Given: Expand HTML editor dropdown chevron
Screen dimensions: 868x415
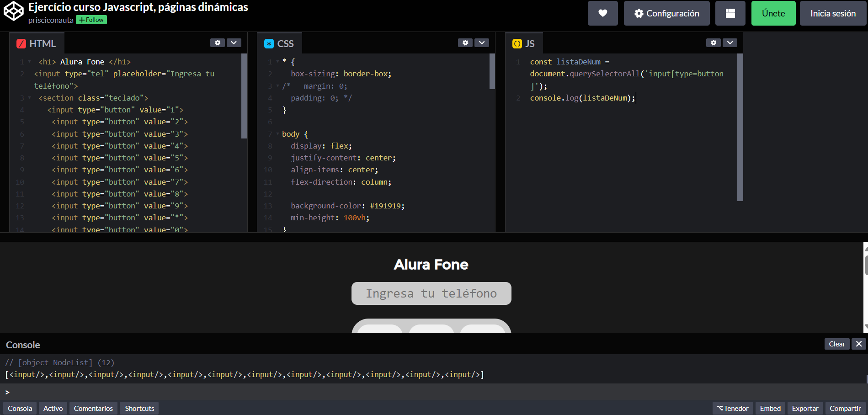Looking at the screenshot, I should point(234,43).
